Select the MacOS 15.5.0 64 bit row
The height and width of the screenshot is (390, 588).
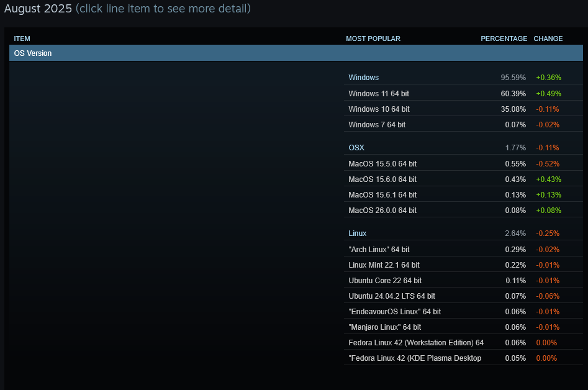point(463,163)
